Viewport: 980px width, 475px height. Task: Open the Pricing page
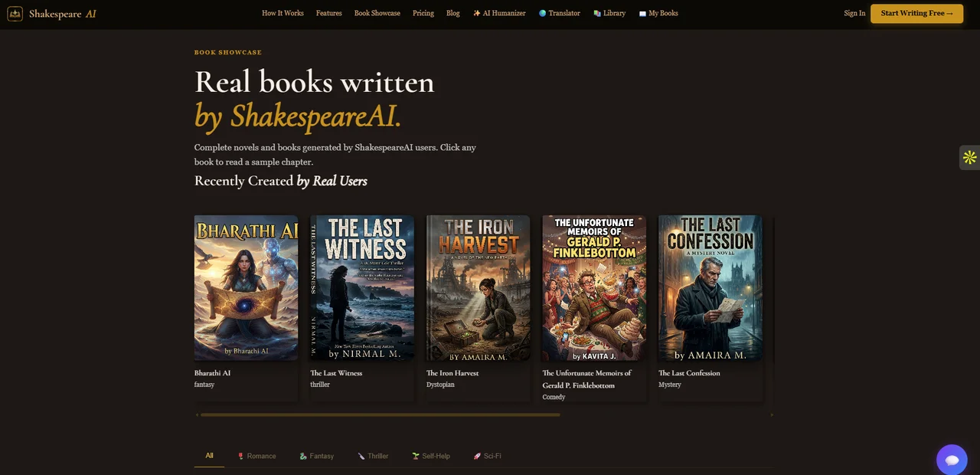click(x=423, y=13)
